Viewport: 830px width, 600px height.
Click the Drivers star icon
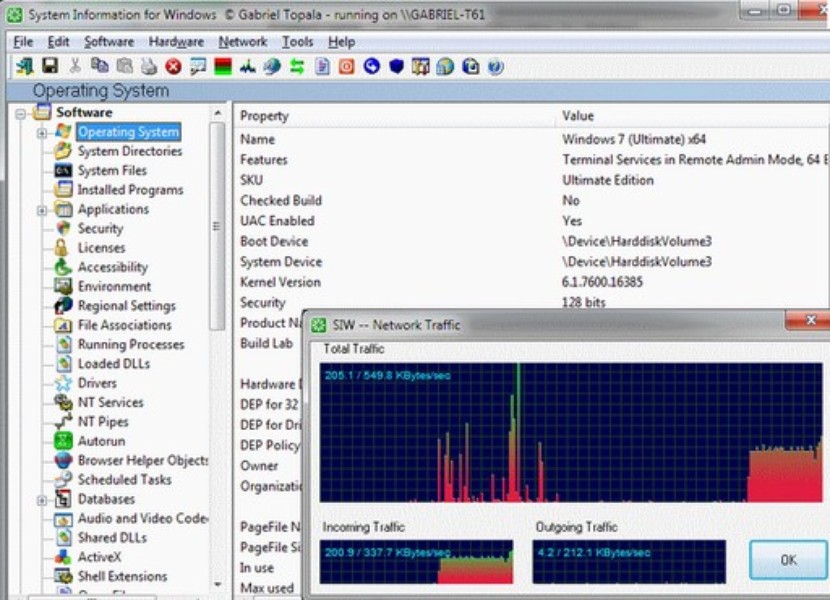point(63,382)
